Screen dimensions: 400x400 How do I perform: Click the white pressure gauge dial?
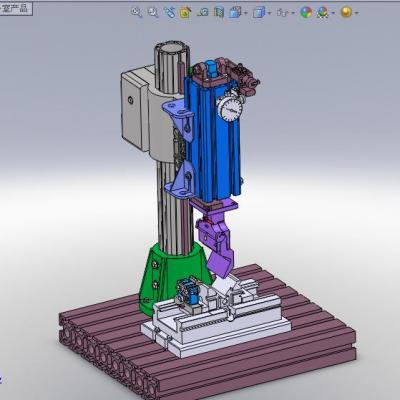(x=230, y=109)
